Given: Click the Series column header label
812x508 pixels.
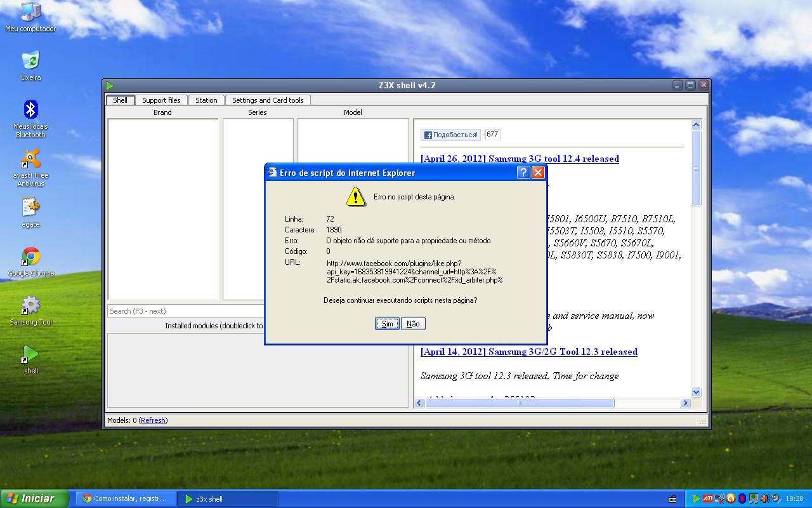Looking at the screenshot, I should pos(258,112).
